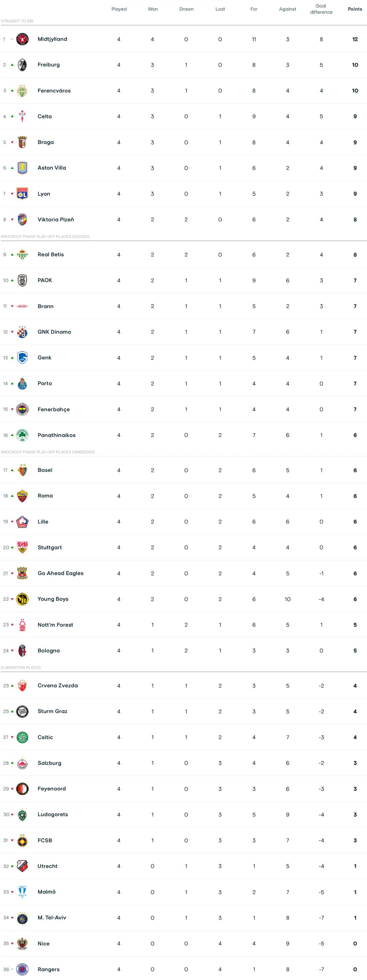
Task: Select the Go Ahead Eagles team name
Action: click(x=60, y=573)
